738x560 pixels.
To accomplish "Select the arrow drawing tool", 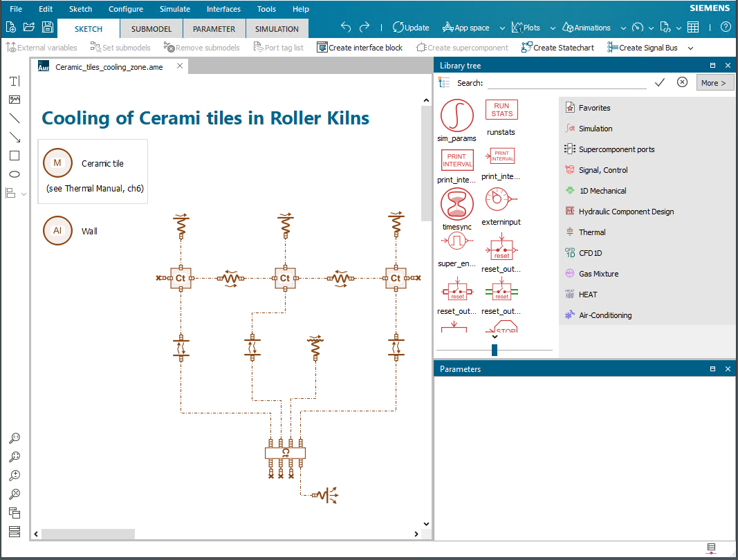I will tap(15, 137).
